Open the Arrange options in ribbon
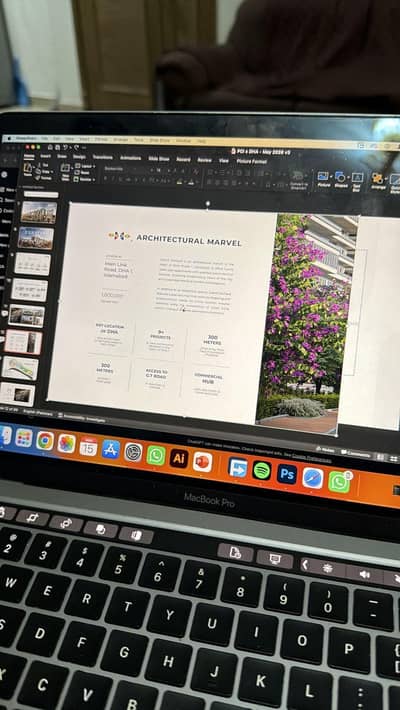 377,181
